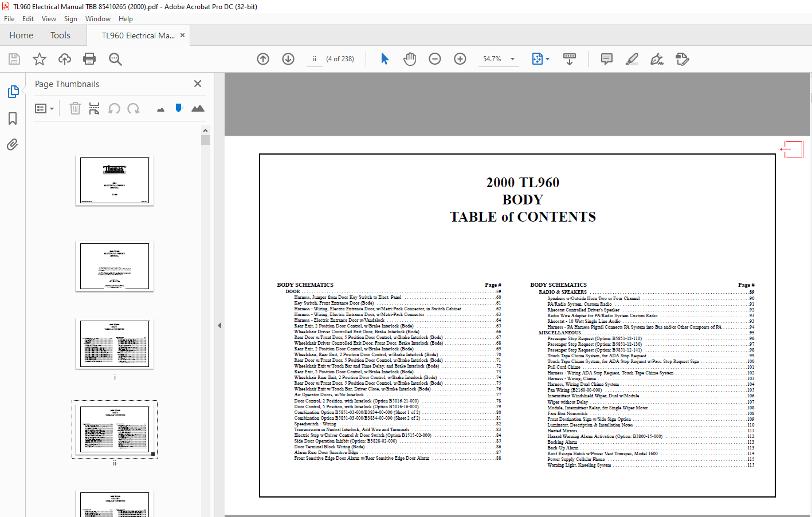Screen dimensions: 812x517
Task: Open the Edit menu
Action: click(x=28, y=19)
